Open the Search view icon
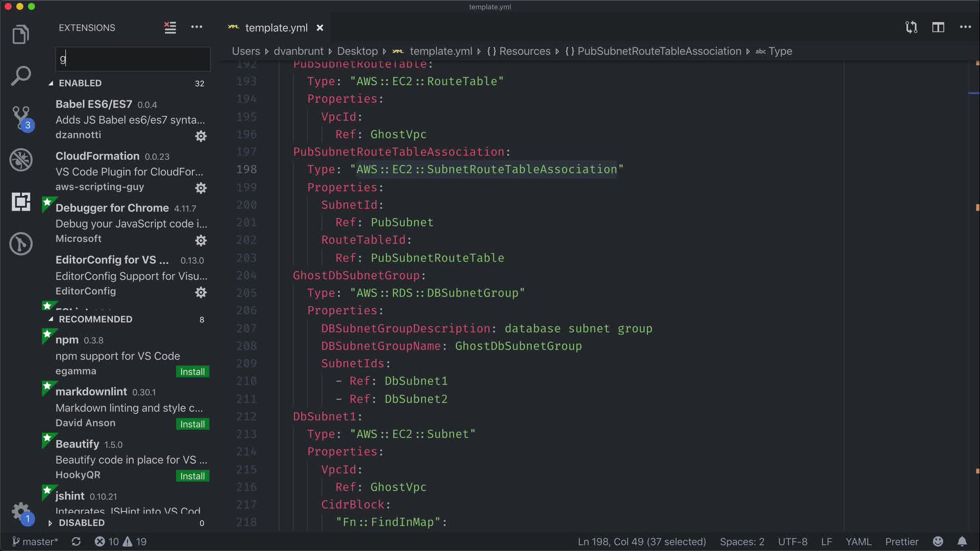 (x=20, y=76)
